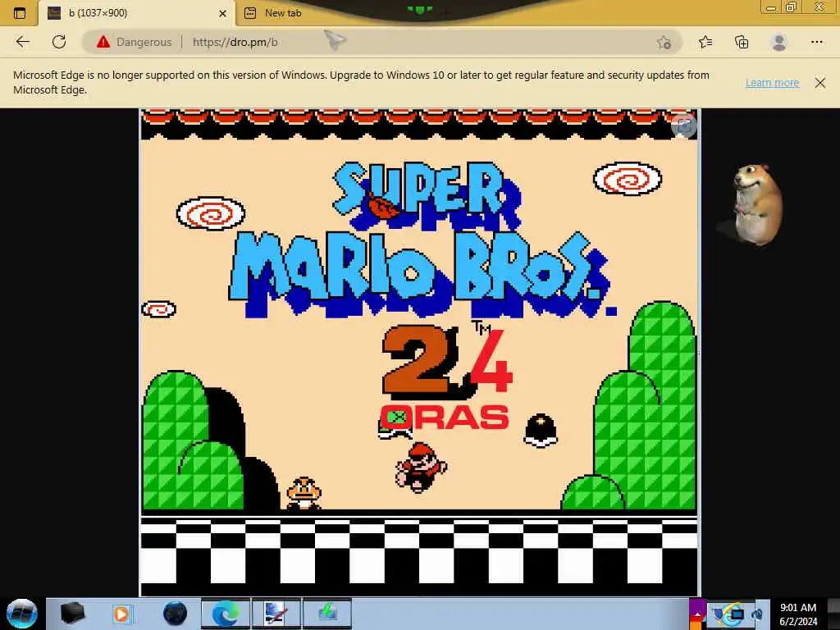
Task: Open the Favorites list icon
Action: [x=705, y=42]
